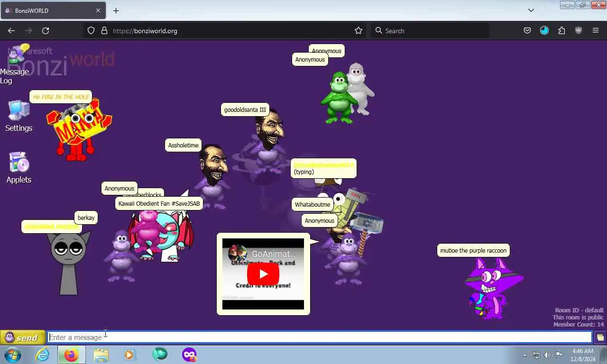Open File Explorer from taskbar
Viewport: 607px width, 364px height.
tap(101, 355)
